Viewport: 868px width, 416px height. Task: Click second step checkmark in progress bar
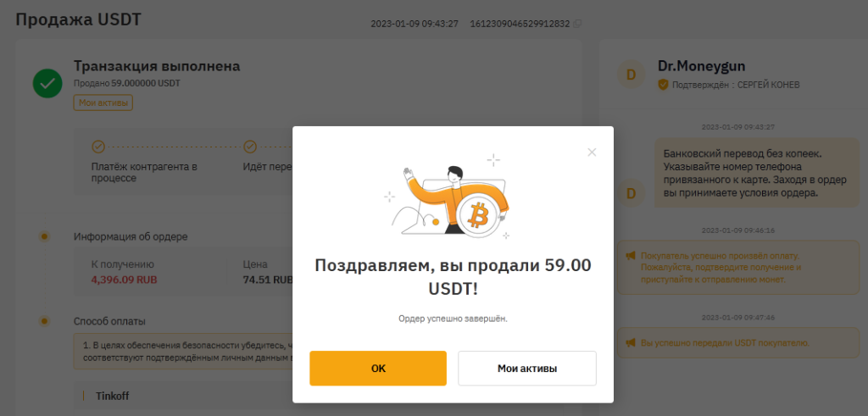[250, 147]
